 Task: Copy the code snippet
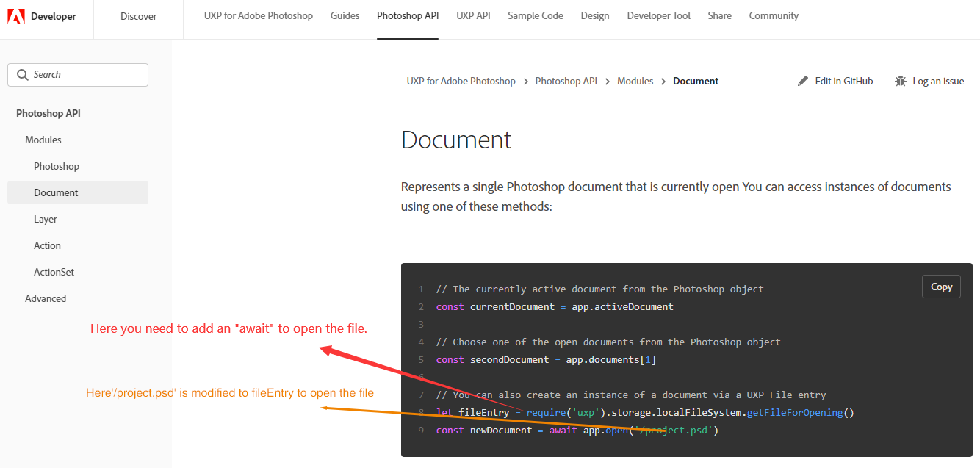click(x=941, y=286)
